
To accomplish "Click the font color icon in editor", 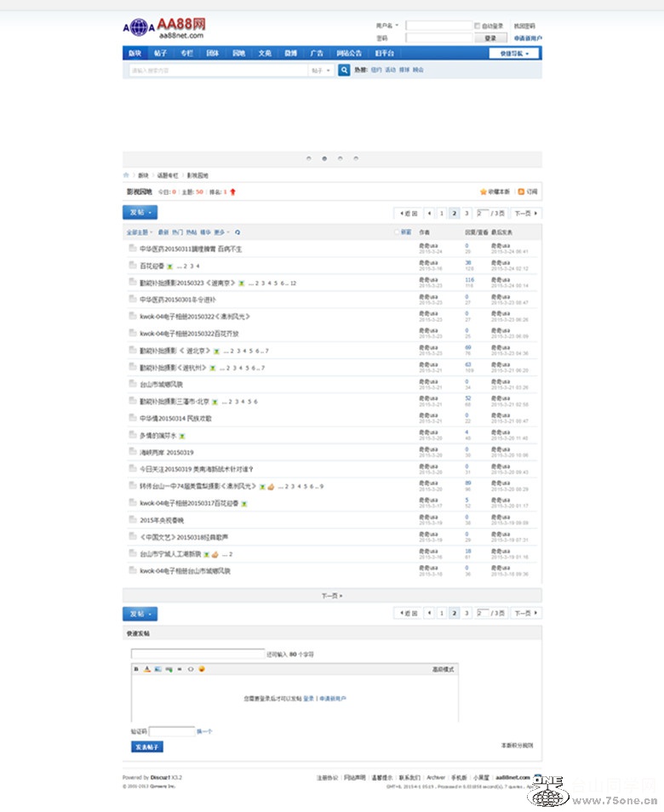I will pyautogui.click(x=146, y=669).
